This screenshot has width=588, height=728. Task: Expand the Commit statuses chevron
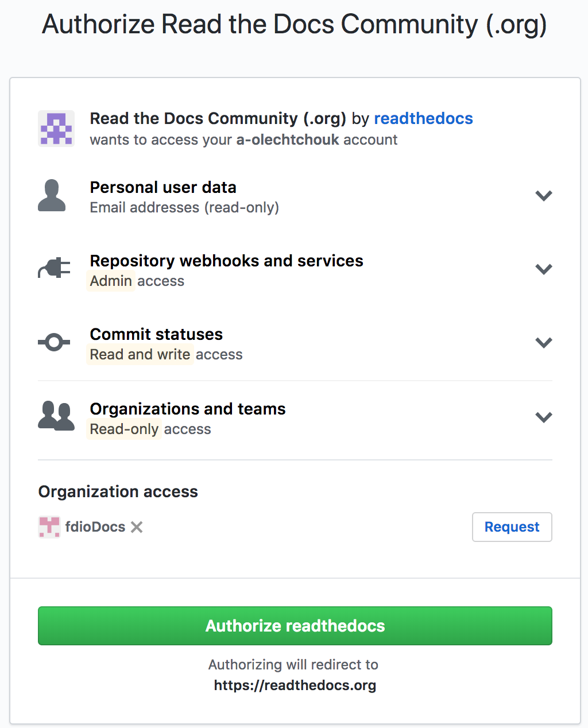coord(544,343)
